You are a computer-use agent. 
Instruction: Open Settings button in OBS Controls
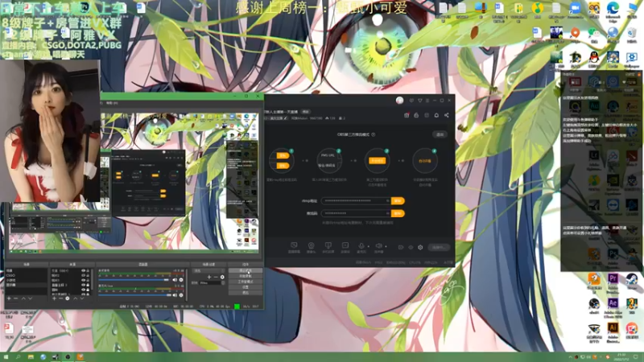pos(246,287)
